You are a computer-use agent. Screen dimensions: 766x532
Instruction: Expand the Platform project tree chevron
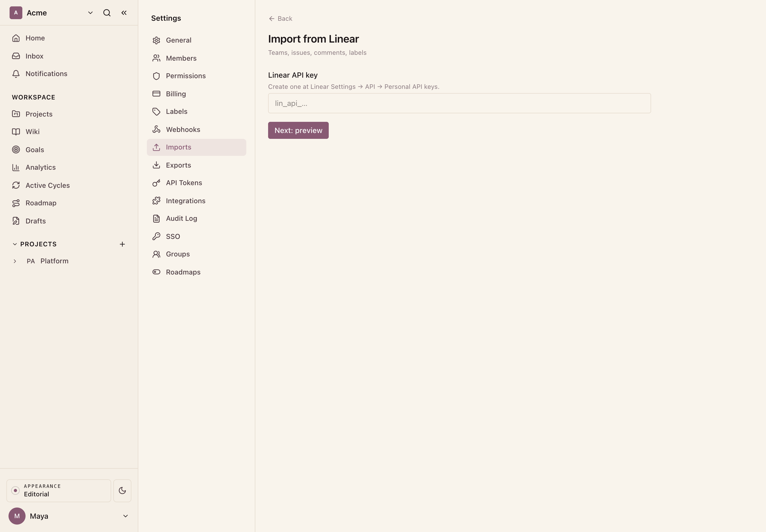[15, 261]
